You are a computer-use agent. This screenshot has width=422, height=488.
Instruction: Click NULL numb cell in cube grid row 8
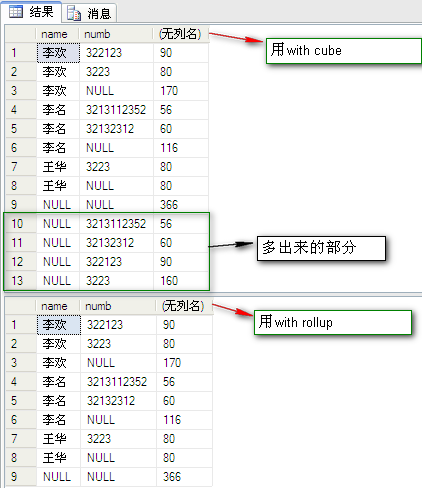(116, 186)
